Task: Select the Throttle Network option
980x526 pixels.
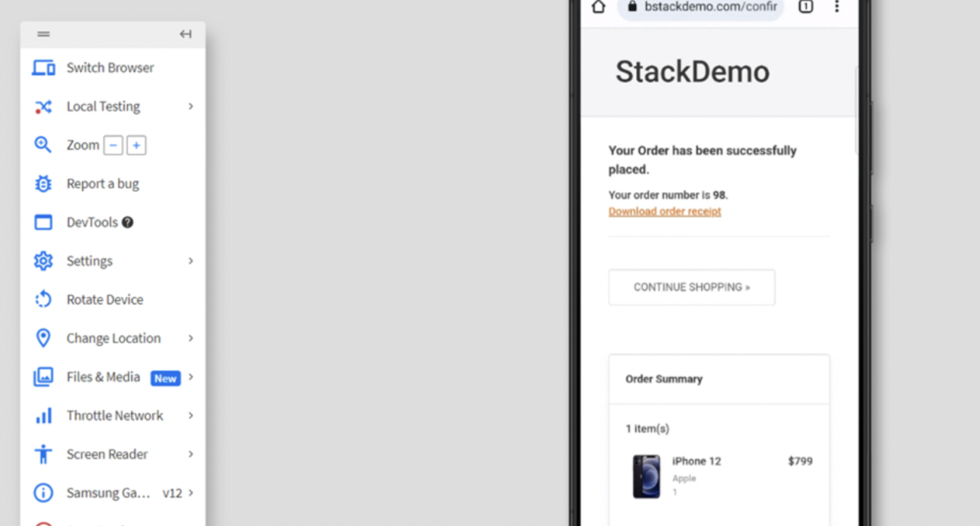Action: pos(114,415)
